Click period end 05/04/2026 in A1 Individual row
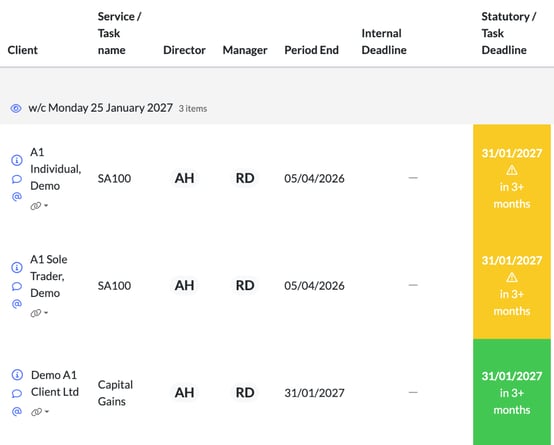 [x=314, y=178]
